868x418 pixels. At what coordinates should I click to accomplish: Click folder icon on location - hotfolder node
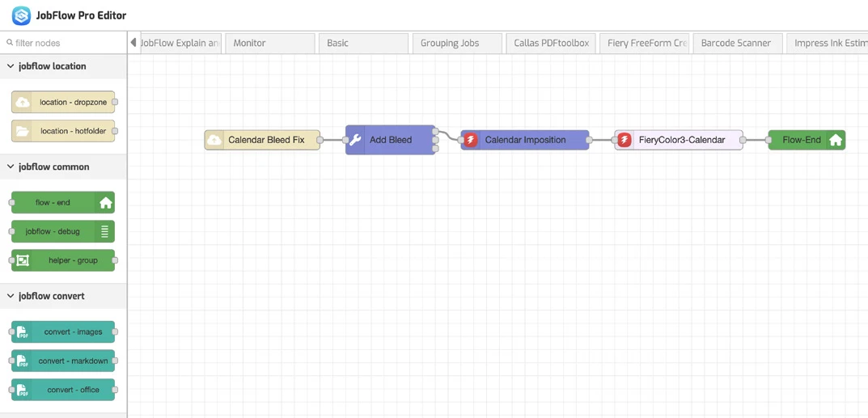click(x=22, y=131)
